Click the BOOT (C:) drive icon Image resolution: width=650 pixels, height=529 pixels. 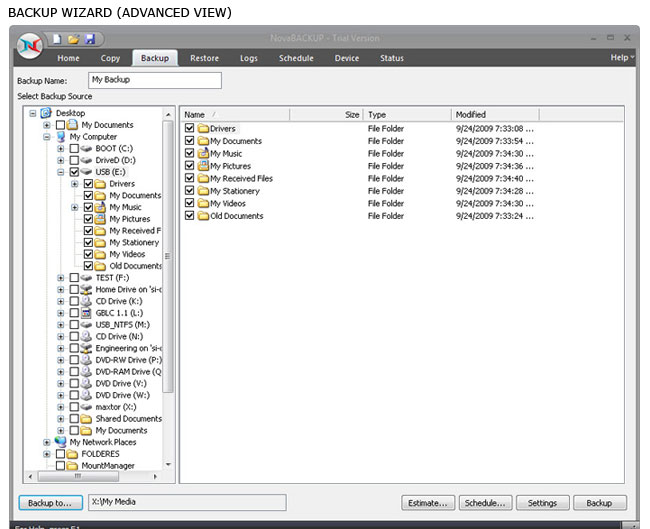pos(86,148)
